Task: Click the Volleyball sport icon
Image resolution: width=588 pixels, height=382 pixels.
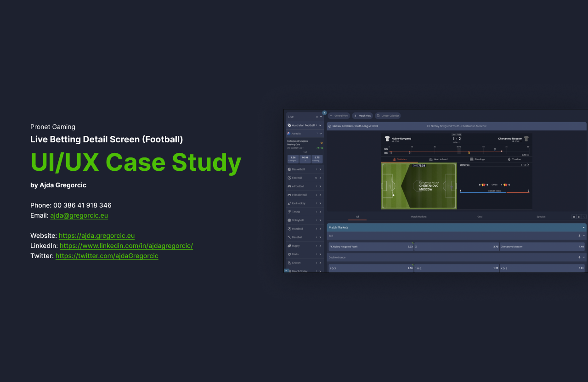Action: [x=289, y=220]
